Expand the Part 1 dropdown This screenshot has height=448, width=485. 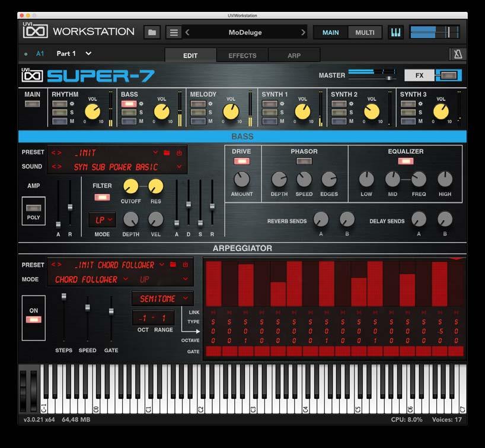88,53
